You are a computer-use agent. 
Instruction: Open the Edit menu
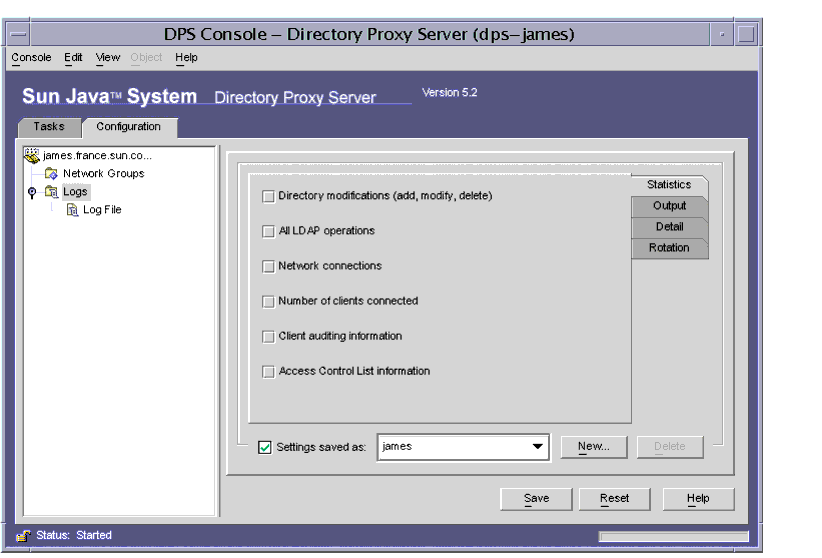click(x=73, y=58)
